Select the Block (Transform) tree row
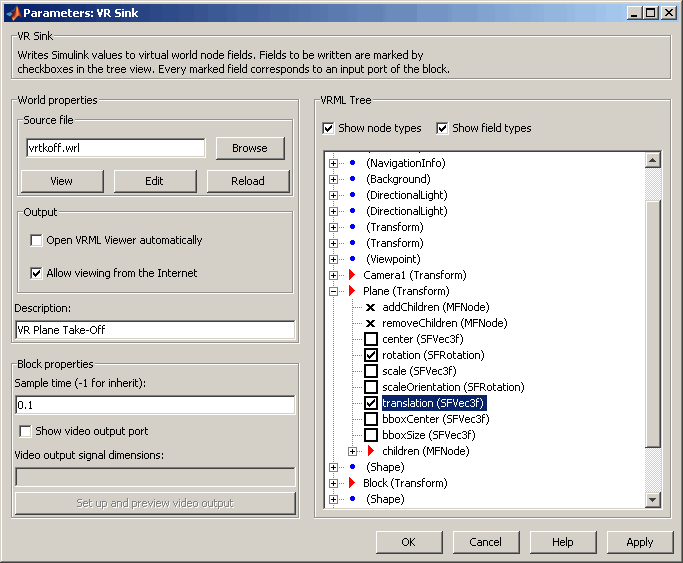683x563 pixels. point(405,483)
